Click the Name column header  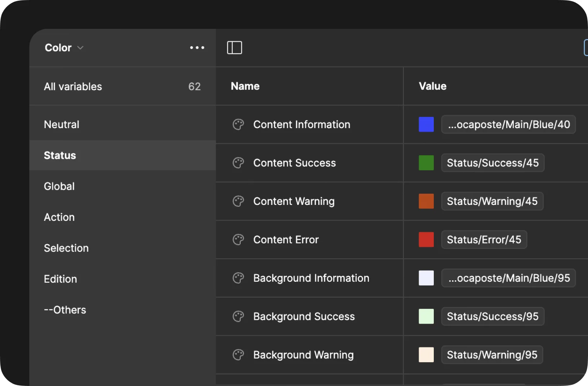click(245, 86)
